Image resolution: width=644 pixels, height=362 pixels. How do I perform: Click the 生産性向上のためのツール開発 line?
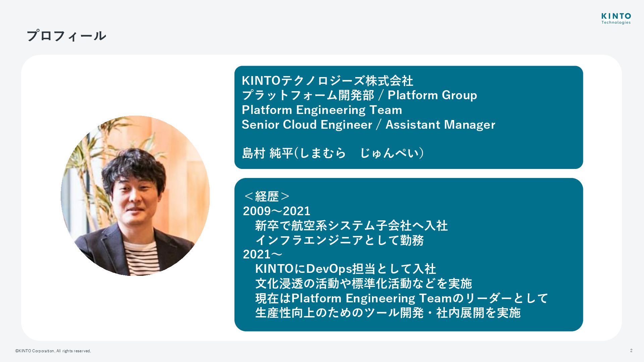(x=388, y=313)
